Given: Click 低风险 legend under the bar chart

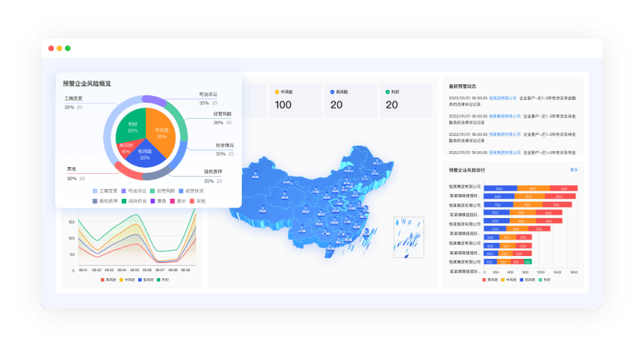Looking at the screenshot, I should (x=528, y=280).
